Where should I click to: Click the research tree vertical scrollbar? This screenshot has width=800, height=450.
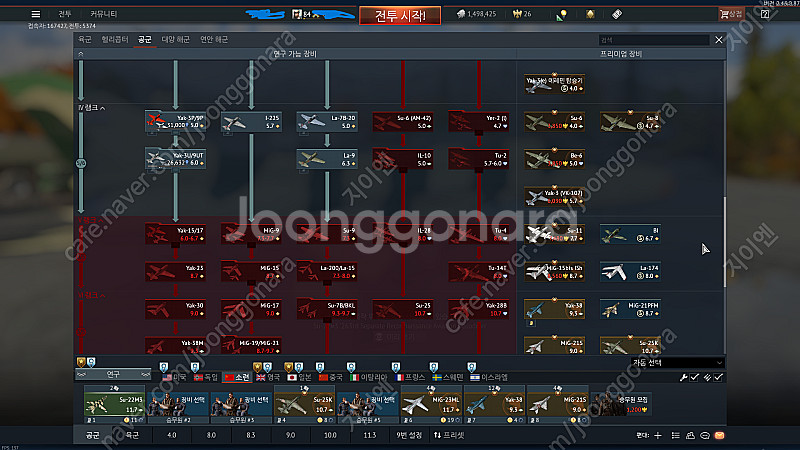point(724,242)
